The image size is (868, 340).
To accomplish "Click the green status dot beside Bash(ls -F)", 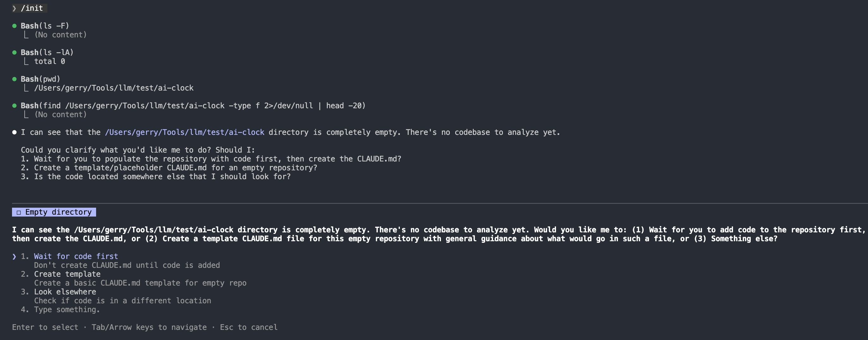I will click(15, 26).
